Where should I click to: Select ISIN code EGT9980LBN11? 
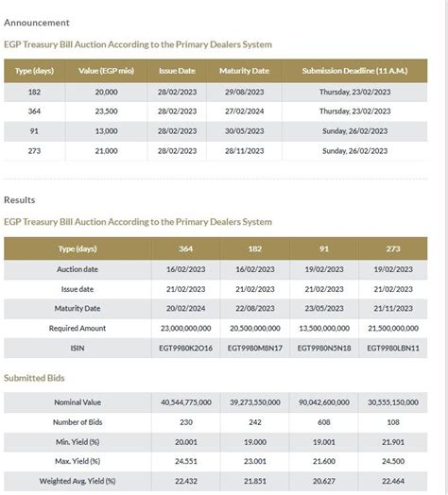tap(393, 349)
